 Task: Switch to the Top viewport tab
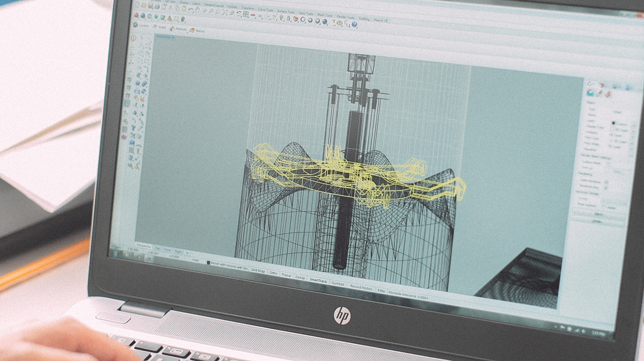(x=157, y=248)
